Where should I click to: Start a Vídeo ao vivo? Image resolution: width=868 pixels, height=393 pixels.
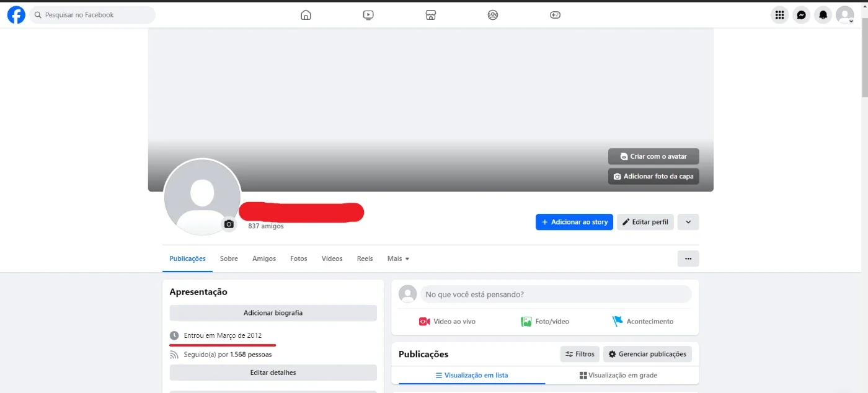[448, 321]
